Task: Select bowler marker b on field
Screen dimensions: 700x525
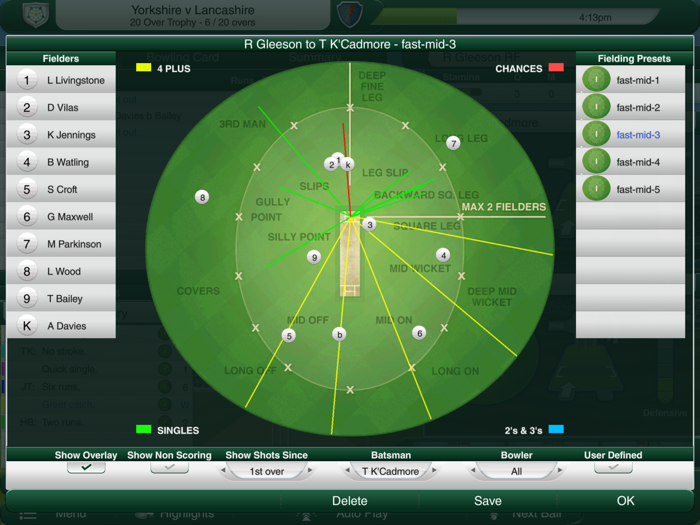Action: tap(339, 334)
